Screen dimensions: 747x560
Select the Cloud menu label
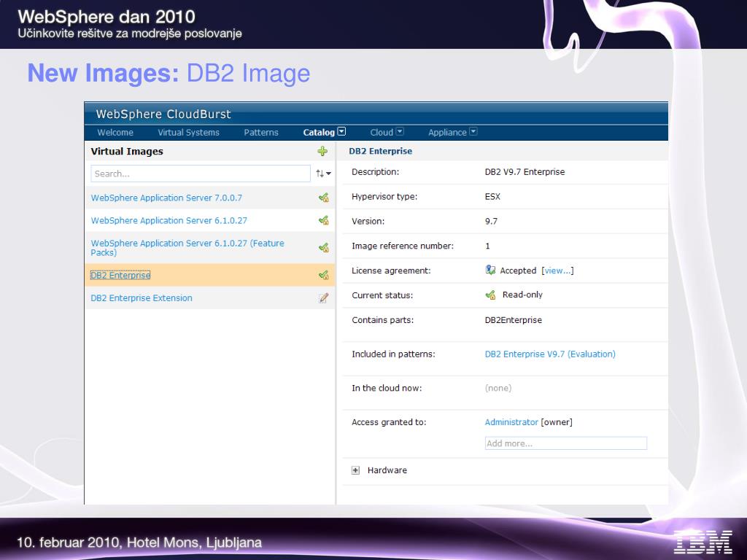click(382, 133)
